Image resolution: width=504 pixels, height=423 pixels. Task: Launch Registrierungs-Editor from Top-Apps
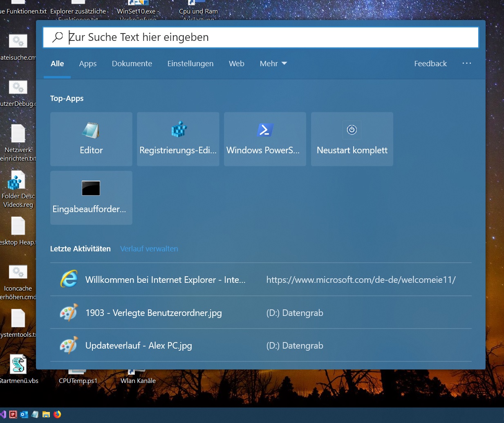178,139
